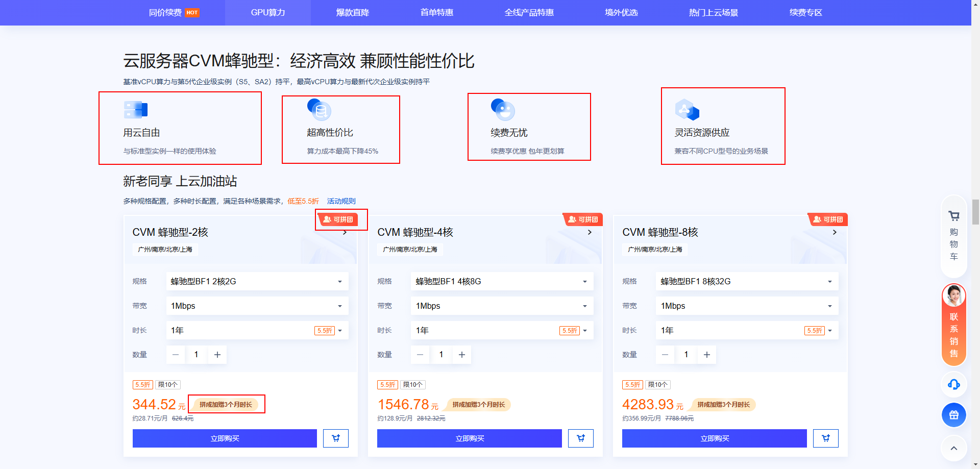This screenshot has height=469, width=980.
Task: Open 时长 dropdown in 2核 card
Action: (257, 330)
